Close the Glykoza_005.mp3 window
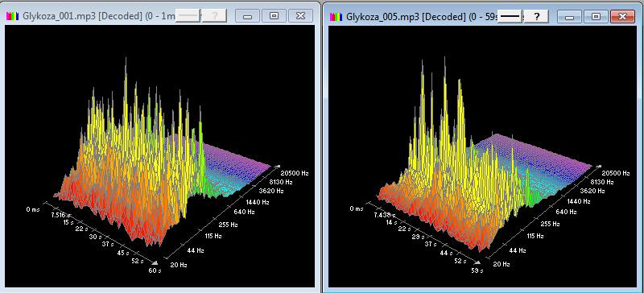Image resolution: width=644 pixels, height=293 pixels. 622,16
